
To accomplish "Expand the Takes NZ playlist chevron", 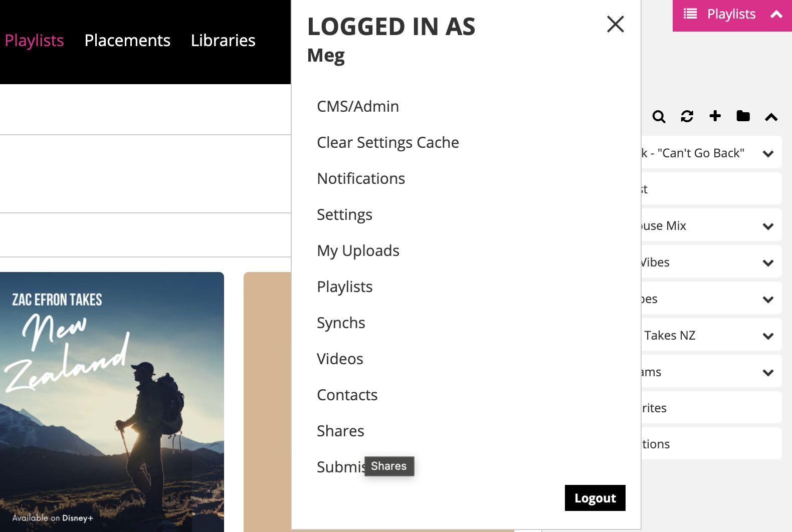I will tap(768, 336).
